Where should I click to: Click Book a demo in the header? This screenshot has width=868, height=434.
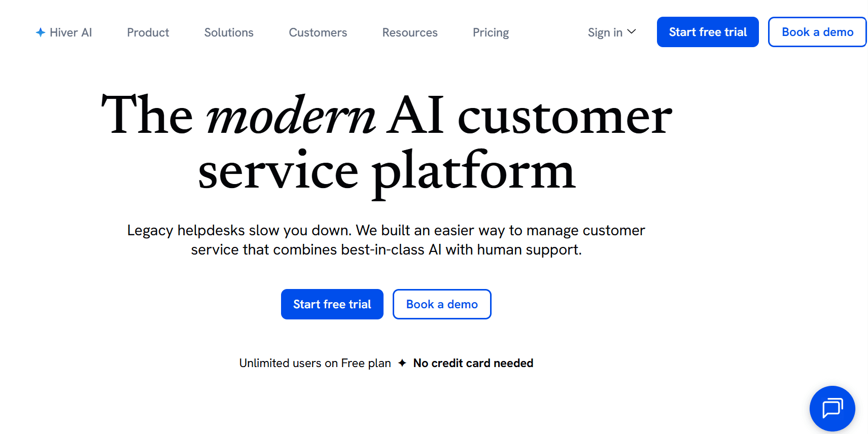point(817,32)
